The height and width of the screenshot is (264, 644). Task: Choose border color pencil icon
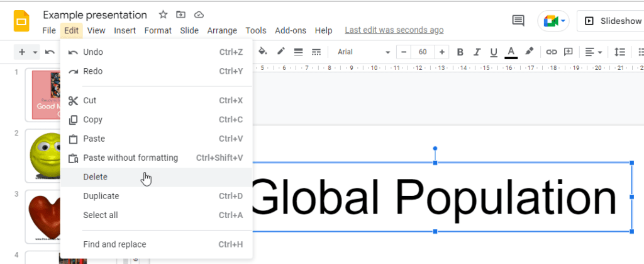click(281, 52)
